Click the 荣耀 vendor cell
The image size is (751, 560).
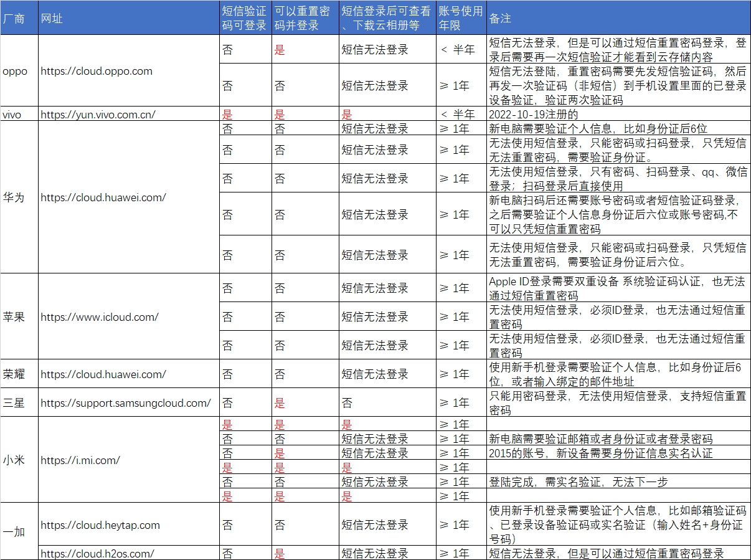click(19, 374)
